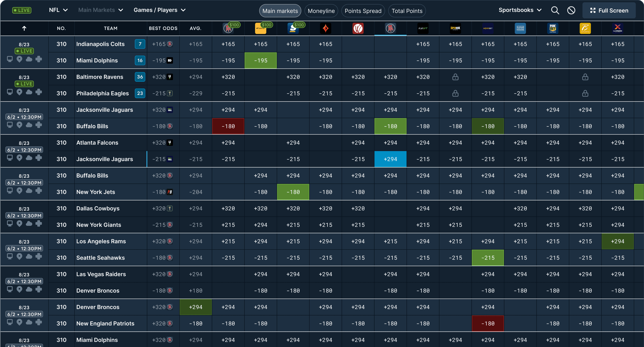This screenshot has width=644, height=347.
Task: Click the Full Screen button
Action: point(609,10)
